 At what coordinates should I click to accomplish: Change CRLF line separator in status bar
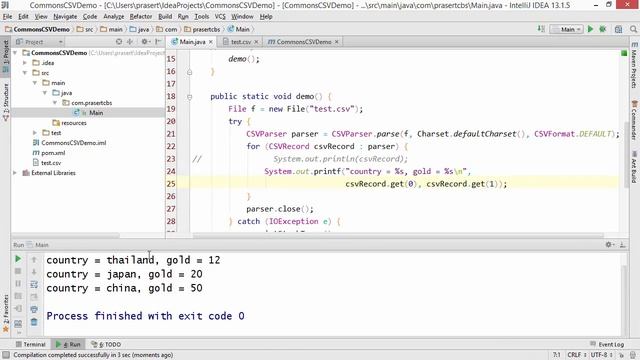click(577, 355)
